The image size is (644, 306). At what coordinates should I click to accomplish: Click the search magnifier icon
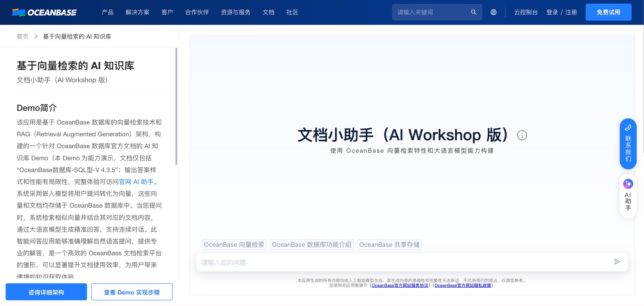(x=474, y=12)
